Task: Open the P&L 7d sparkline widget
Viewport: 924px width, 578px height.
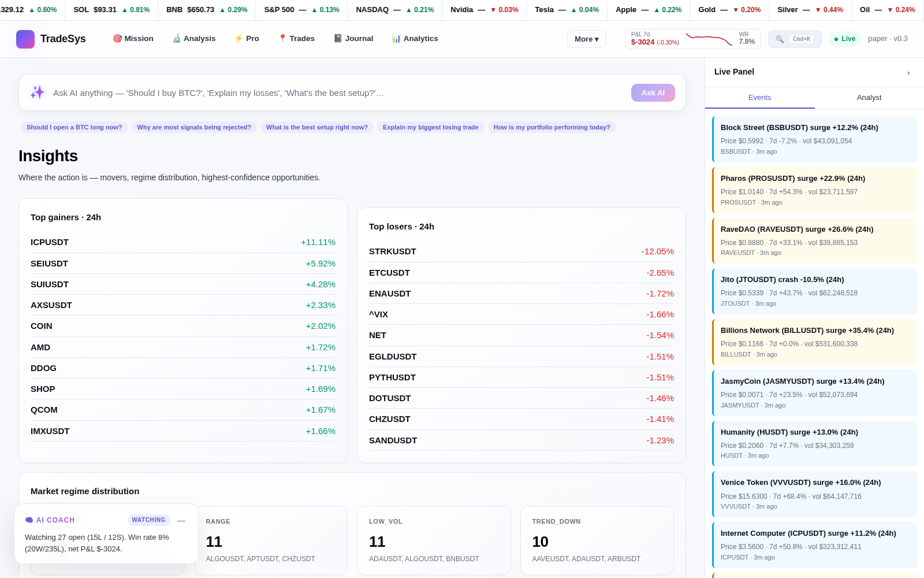Action: [x=693, y=39]
